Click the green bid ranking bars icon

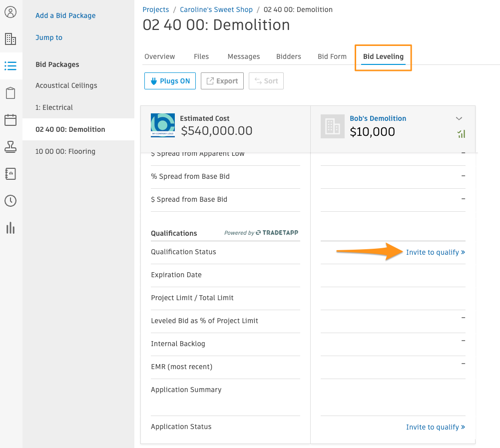pyautogui.click(x=461, y=133)
